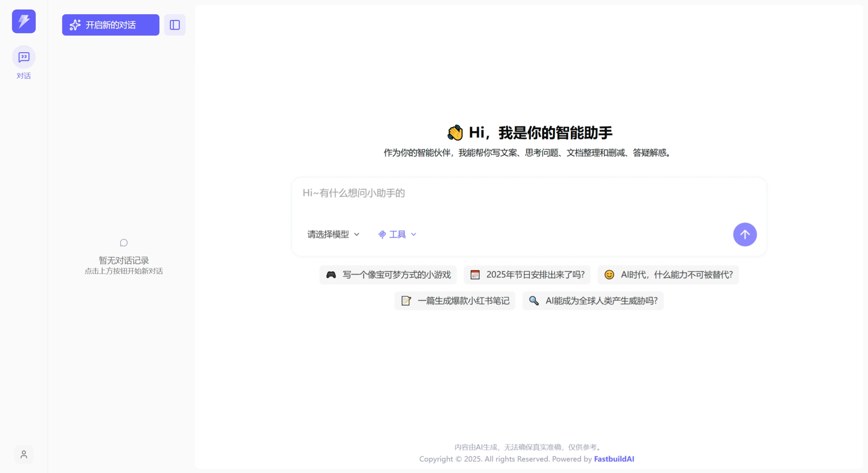The width and height of the screenshot is (868, 473).
Task: Toggle the sidebar panel collapse control
Action: [x=175, y=25]
